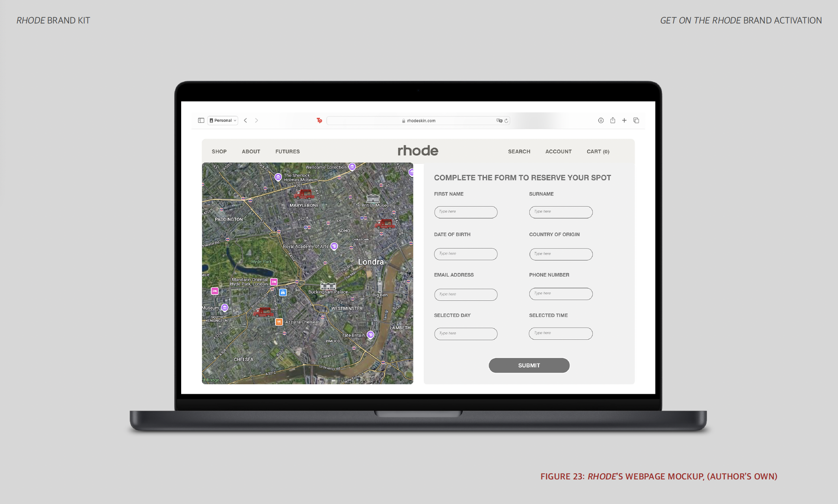838x504 pixels.
Task: Open a new tab with plus icon
Action: click(624, 121)
